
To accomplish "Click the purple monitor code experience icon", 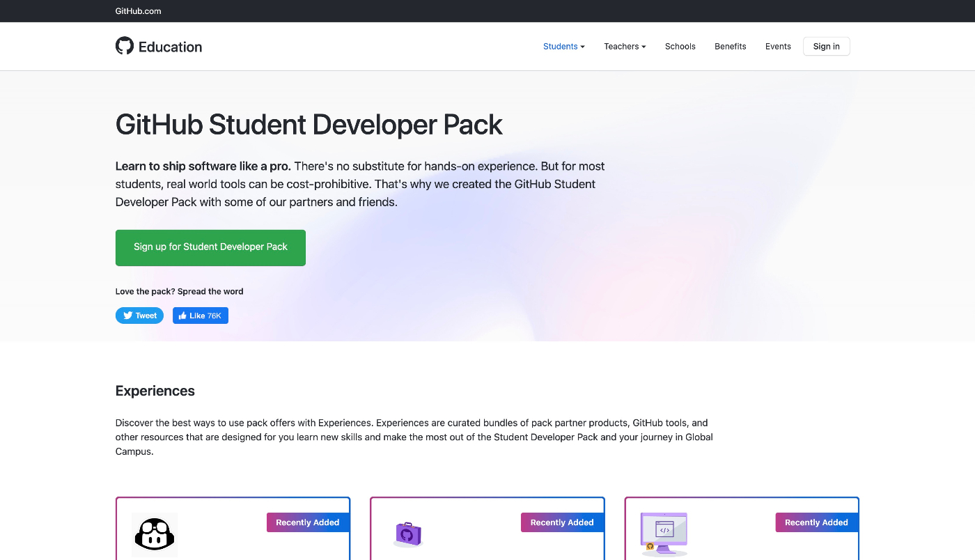I will pos(664,534).
